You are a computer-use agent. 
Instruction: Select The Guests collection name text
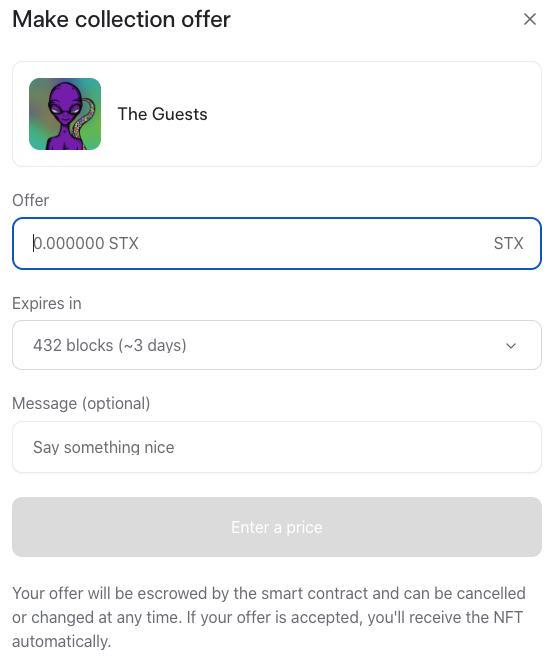(x=163, y=114)
